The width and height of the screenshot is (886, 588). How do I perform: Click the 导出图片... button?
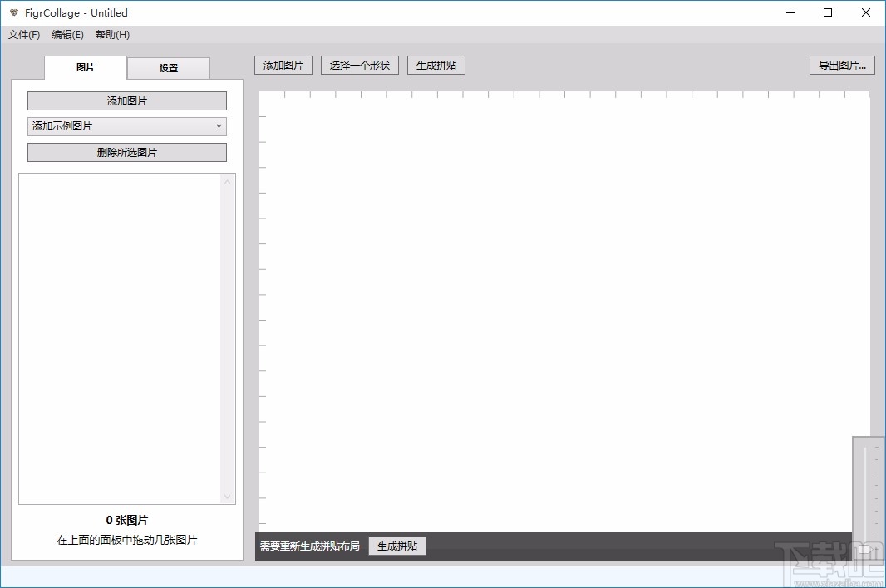coord(843,66)
